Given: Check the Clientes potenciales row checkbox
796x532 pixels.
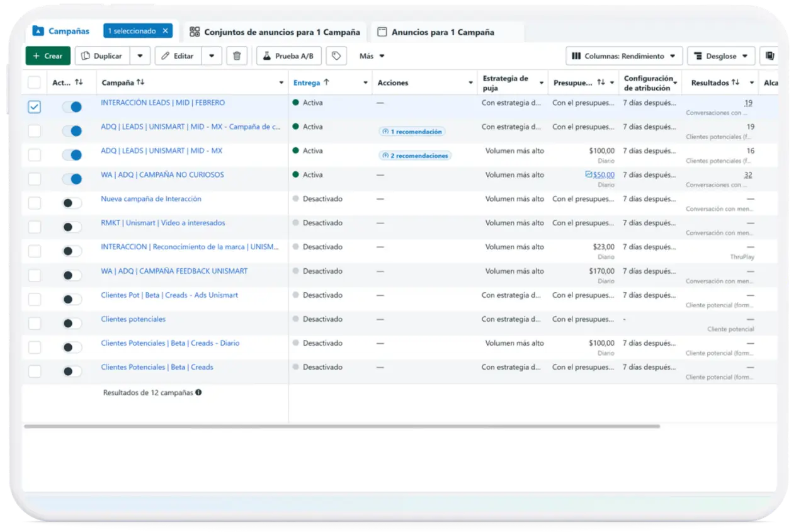Looking at the screenshot, I should coord(35,324).
